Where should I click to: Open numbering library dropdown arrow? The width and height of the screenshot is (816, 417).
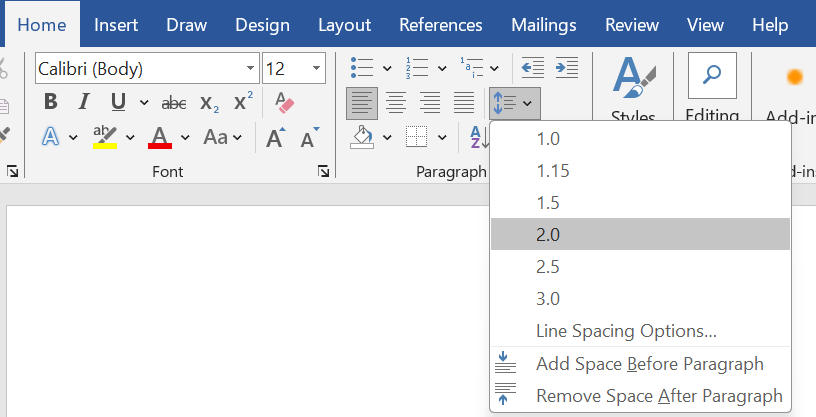coord(442,68)
